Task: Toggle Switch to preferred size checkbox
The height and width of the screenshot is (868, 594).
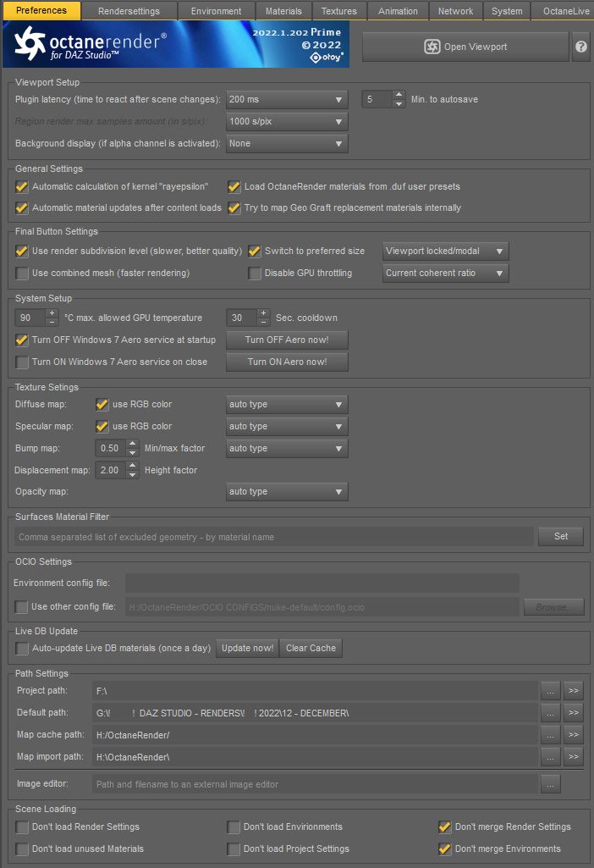Action: click(255, 252)
